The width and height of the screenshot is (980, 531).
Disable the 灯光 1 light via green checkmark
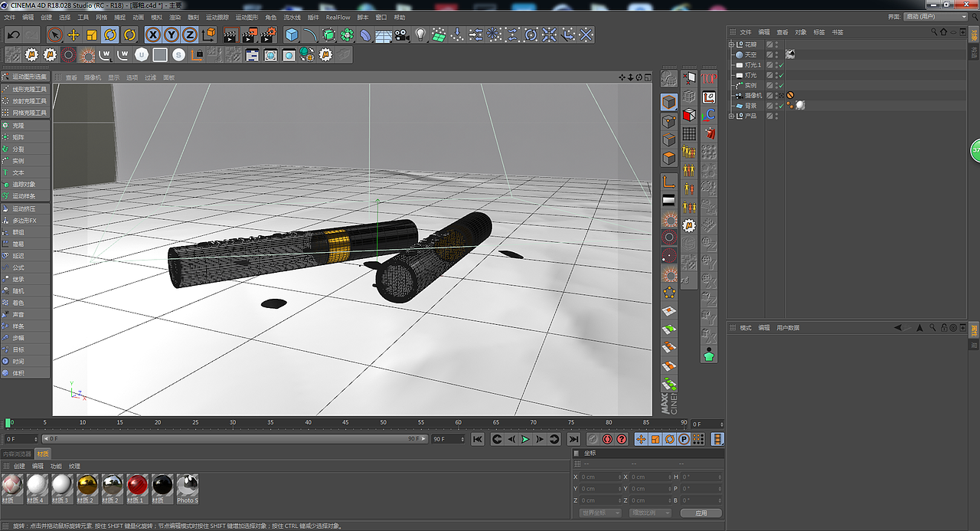(x=781, y=64)
